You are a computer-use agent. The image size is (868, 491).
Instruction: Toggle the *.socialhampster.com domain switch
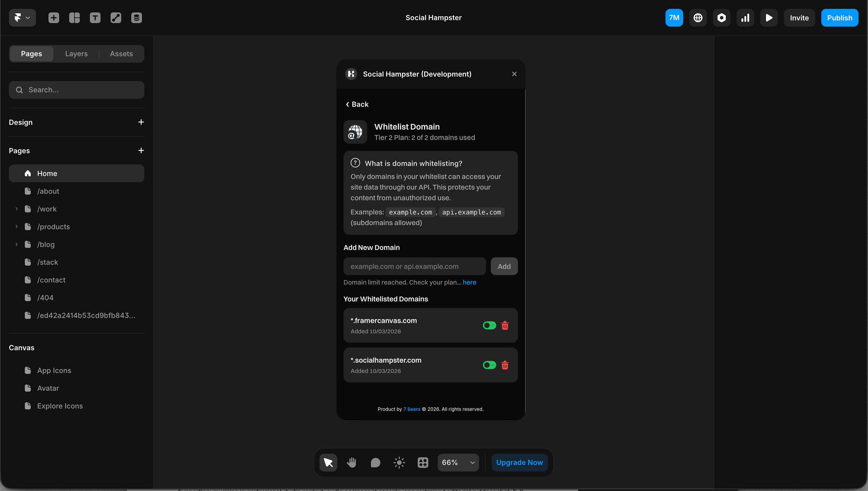point(489,365)
